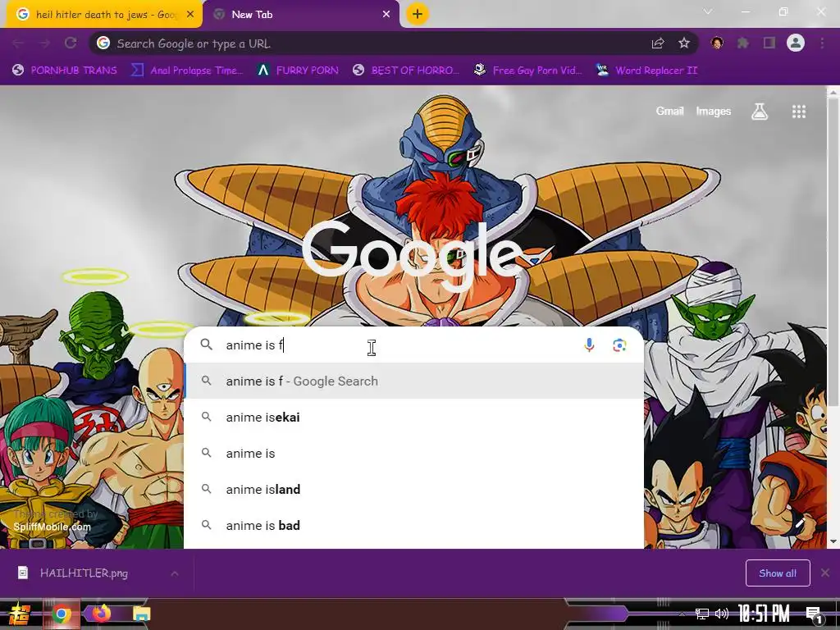Select suggestion 'anime is f - Google Search'
Viewport: 840px width, 630px height.
click(x=414, y=381)
